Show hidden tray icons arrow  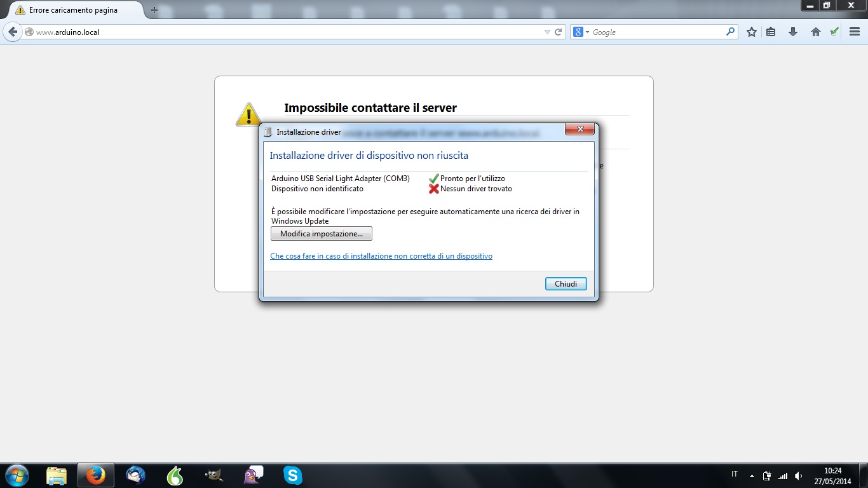coord(752,476)
